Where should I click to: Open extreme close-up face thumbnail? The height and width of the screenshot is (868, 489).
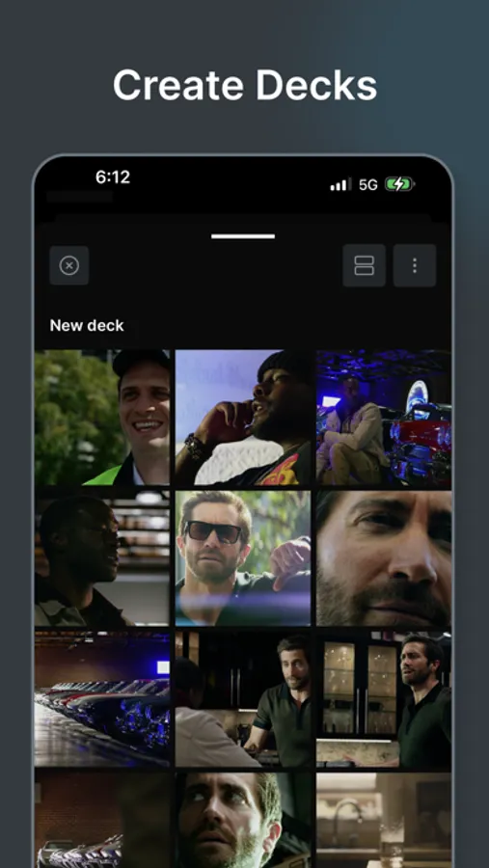point(384,558)
